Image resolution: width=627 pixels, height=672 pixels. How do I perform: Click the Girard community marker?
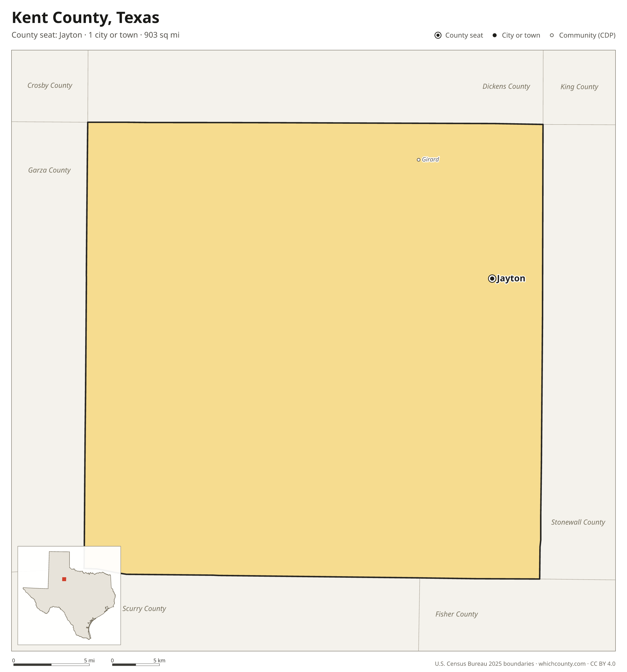click(x=418, y=160)
